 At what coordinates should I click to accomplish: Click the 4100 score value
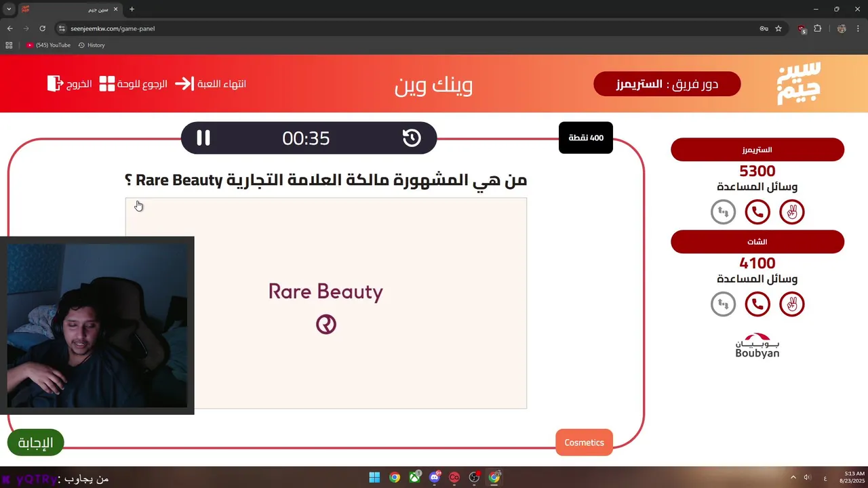[x=757, y=263]
